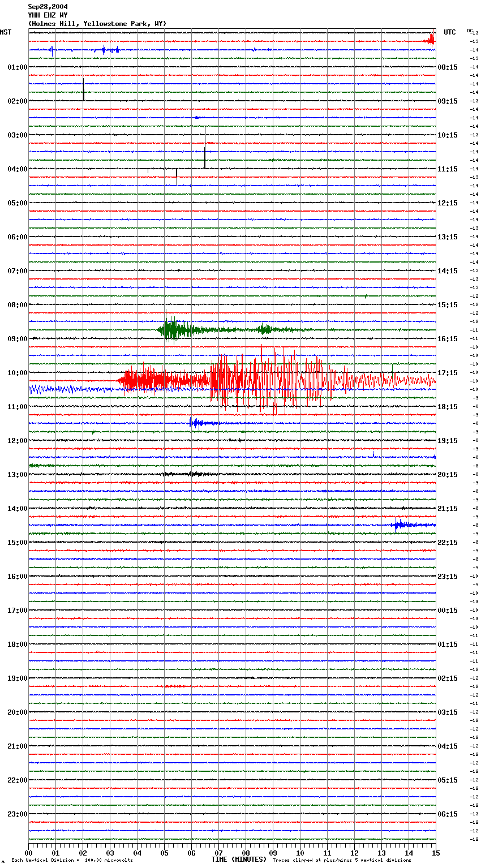Click the large red clipped waveform burst
The height and width of the screenshot is (868, 481).
(x=276, y=380)
